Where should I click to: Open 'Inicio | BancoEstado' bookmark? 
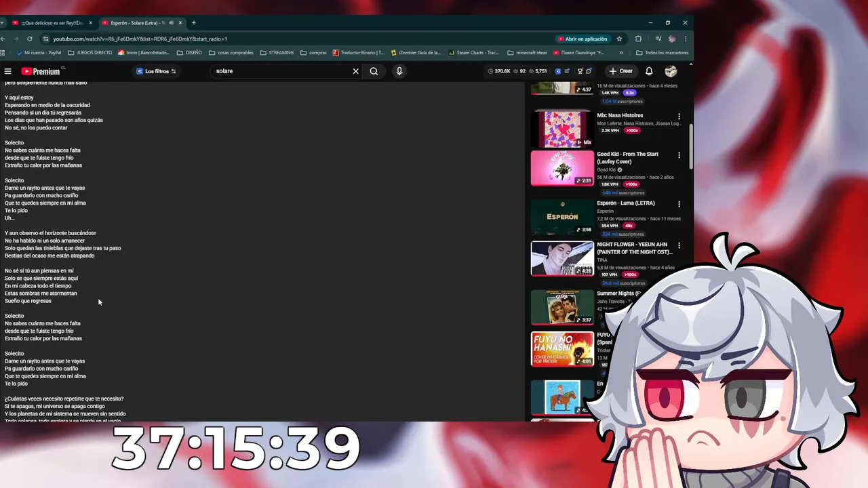[x=144, y=52]
